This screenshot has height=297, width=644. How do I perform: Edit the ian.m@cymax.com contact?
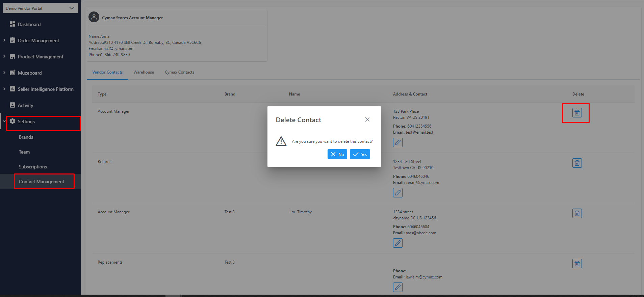(x=398, y=193)
